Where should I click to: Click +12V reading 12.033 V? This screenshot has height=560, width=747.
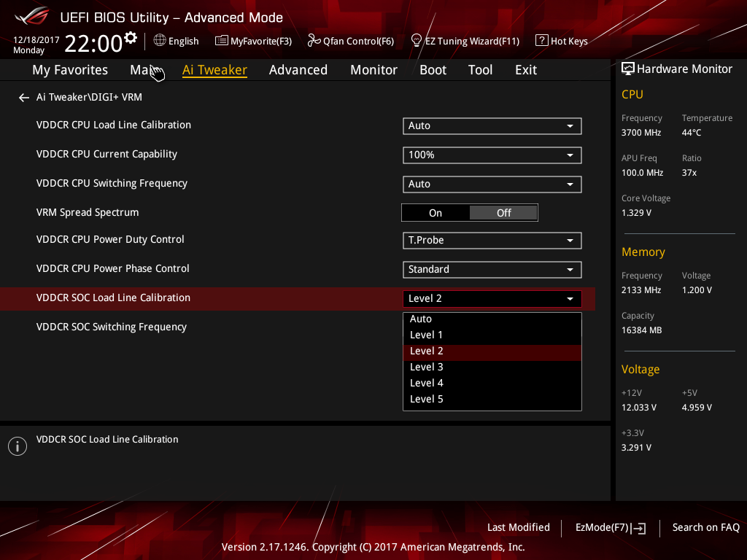click(x=639, y=408)
